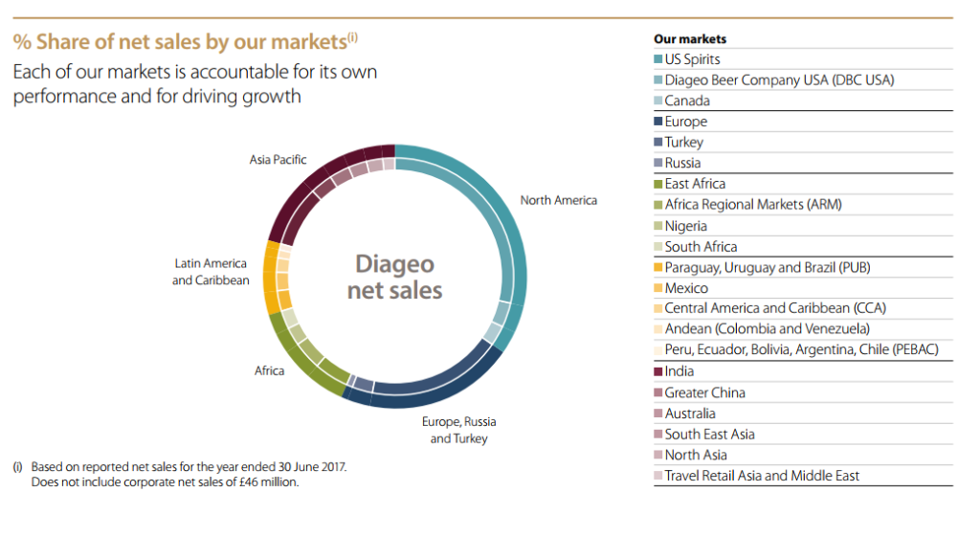
Task: Click the Mexico legend color square
Action: tap(658, 288)
